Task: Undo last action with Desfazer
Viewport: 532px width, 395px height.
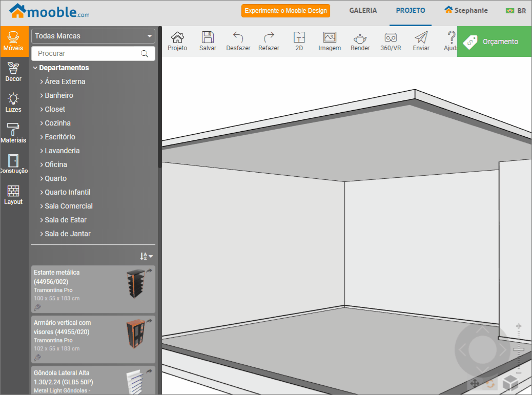Action: pos(238,41)
